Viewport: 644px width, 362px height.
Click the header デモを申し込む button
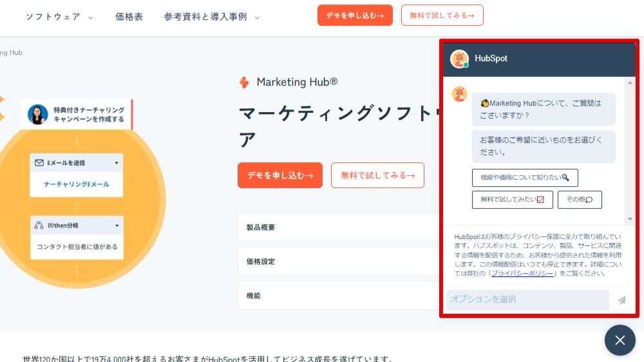pyautogui.click(x=355, y=15)
